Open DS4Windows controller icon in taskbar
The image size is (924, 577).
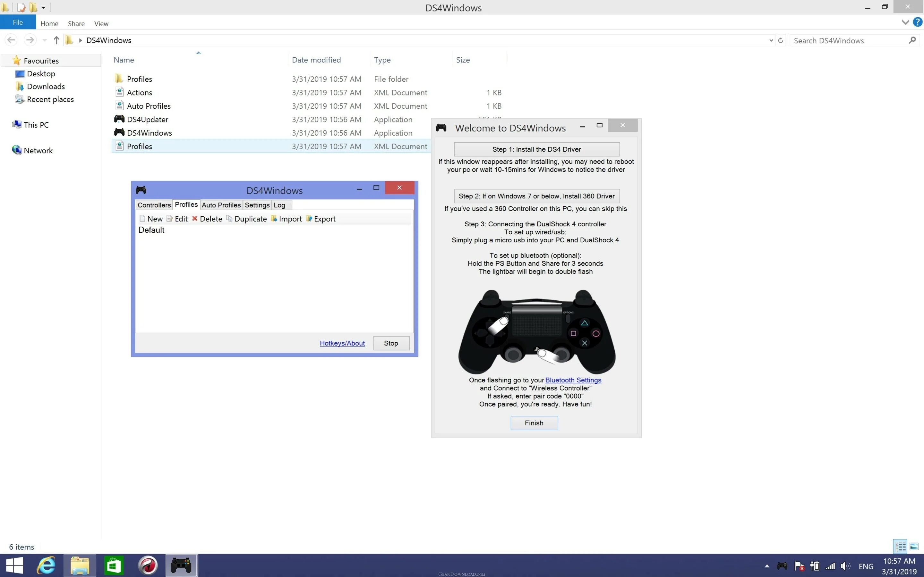pyautogui.click(x=181, y=565)
